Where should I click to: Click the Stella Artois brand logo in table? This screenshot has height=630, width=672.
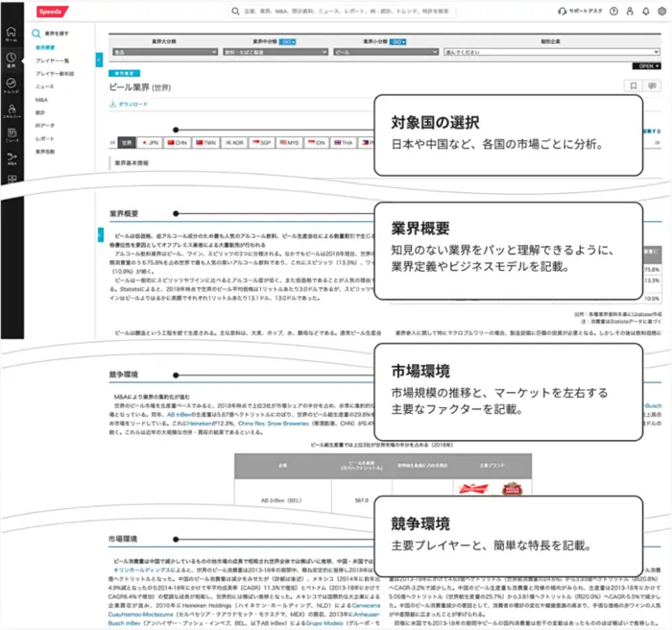tap(513, 489)
